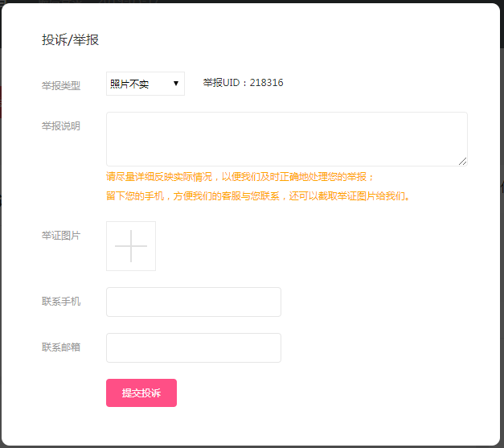Click the resize handle of 举报说明 box
This screenshot has width=504, height=448.
(x=463, y=162)
